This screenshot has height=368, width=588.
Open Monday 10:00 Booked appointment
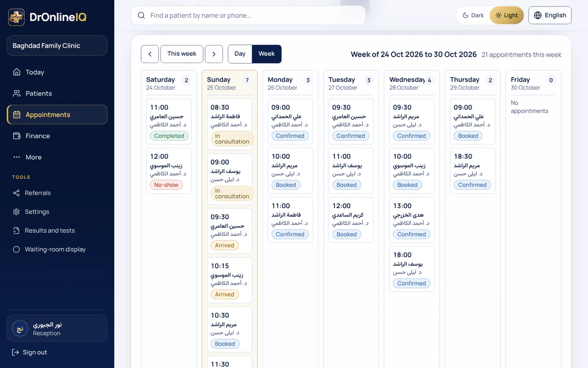tap(290, 171)
